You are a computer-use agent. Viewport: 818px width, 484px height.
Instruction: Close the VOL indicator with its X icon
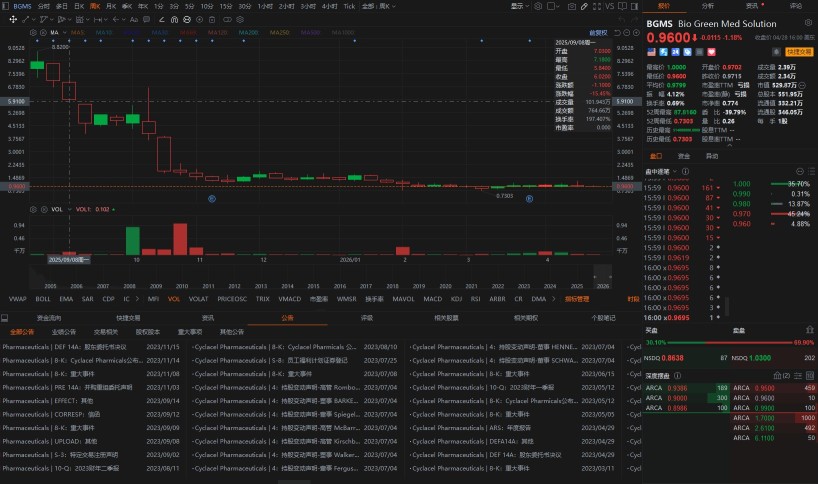point(44,209)
